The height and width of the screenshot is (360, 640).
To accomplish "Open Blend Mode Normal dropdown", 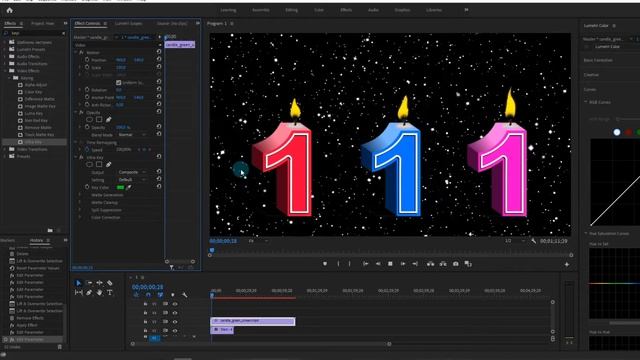I will pos(131,135).
